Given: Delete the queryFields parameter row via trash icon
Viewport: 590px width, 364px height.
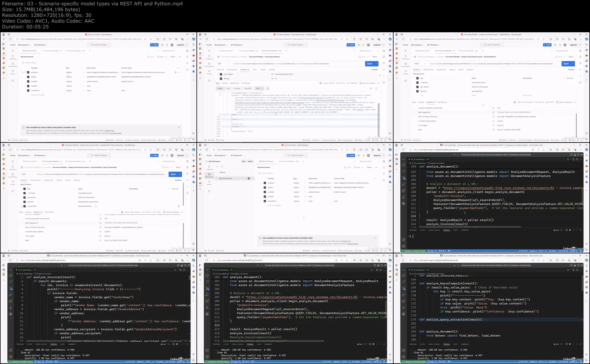Looking at the screenshot, I should click(x=179, y=206).
